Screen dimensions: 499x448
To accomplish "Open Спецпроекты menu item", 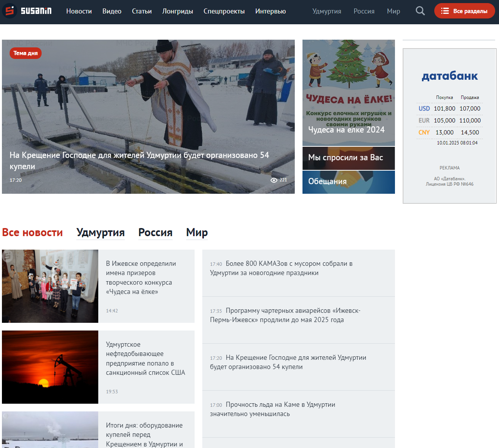I will click(224, 11).
